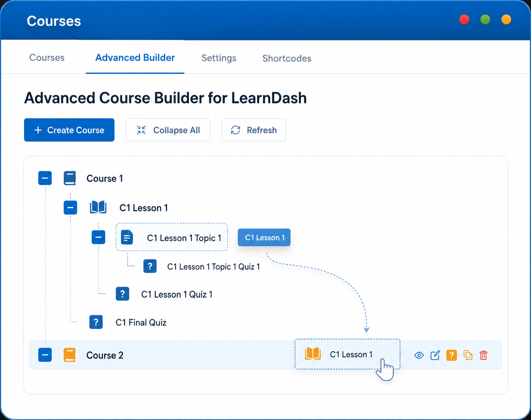Screen dimensions: 531x420
Task: Click the document icon of C1 Lesson 1 Topic 1
Action: [127, 237]
